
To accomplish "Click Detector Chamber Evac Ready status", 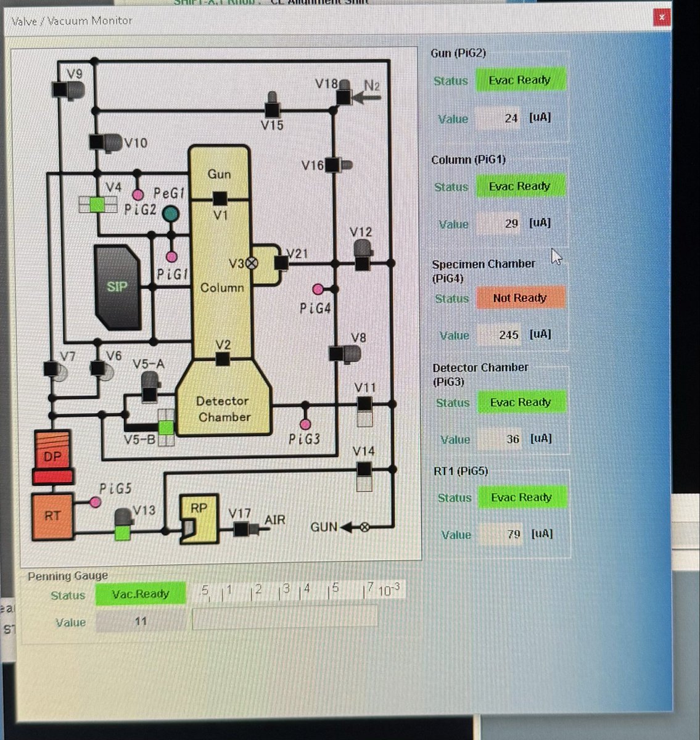I will [521, 402].
